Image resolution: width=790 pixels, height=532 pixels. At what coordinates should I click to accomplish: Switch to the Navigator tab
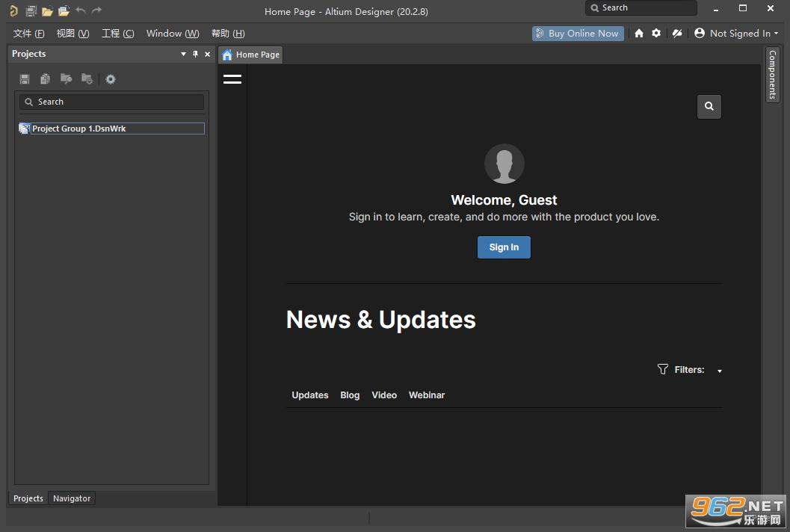click(x=72, y=498)
